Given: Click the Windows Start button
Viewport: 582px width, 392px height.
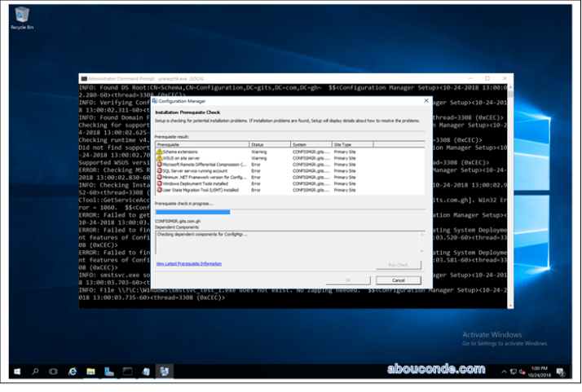Looking at the screenshot, I should 19,371.
